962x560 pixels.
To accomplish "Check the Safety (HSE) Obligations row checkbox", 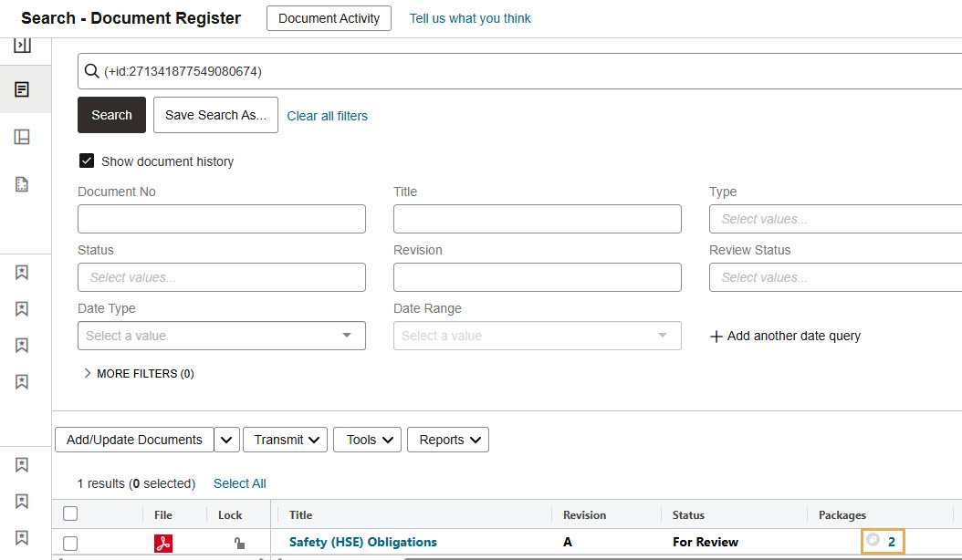I will tap(70, 544).
